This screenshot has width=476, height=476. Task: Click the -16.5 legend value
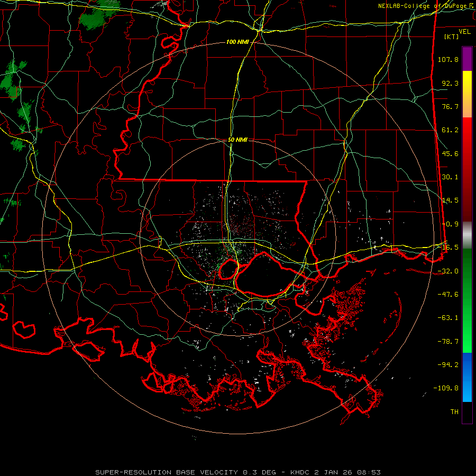pos(448,248)
